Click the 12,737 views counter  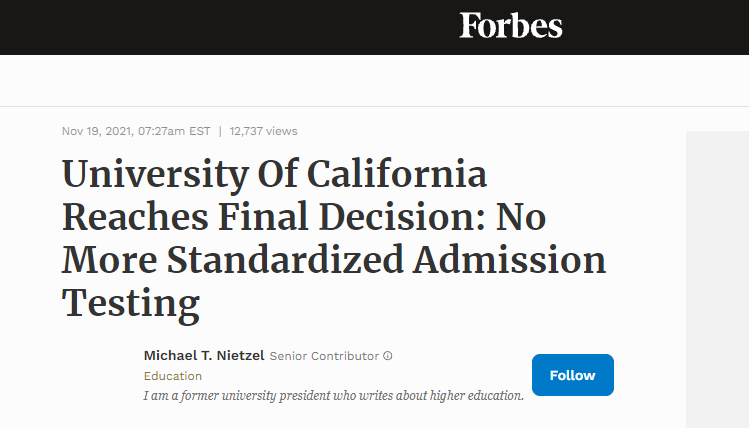point(263,131)
